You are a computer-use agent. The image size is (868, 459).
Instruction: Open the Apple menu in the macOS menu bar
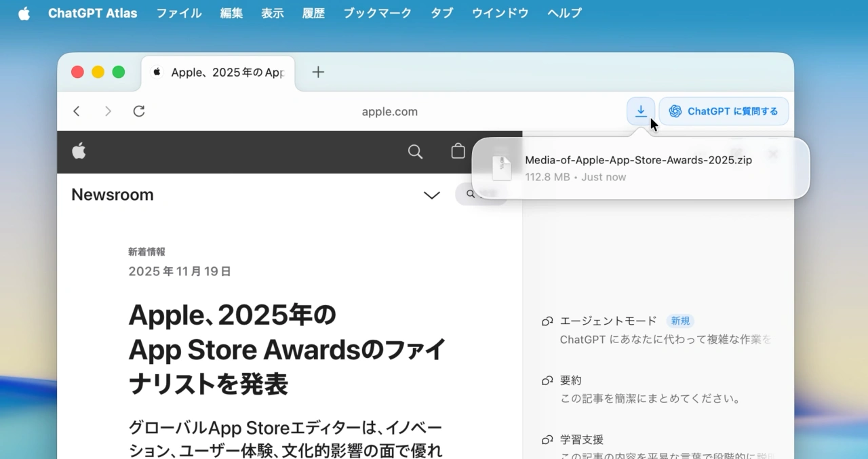click(24, 13)
